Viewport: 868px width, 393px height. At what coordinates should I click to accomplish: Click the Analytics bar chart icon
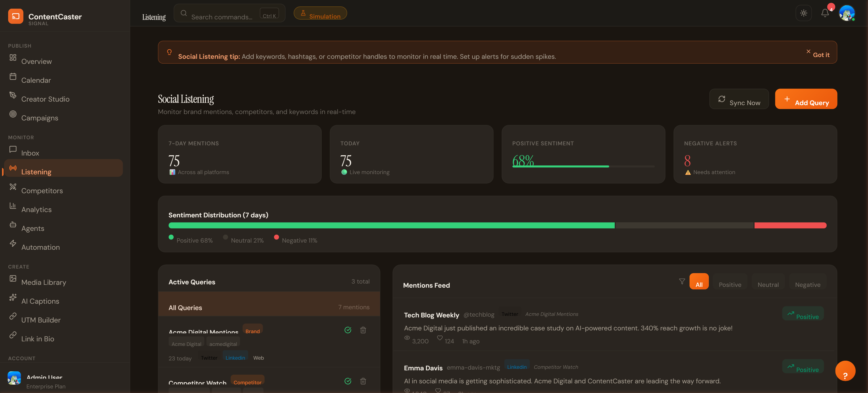(x=13, y=206)
